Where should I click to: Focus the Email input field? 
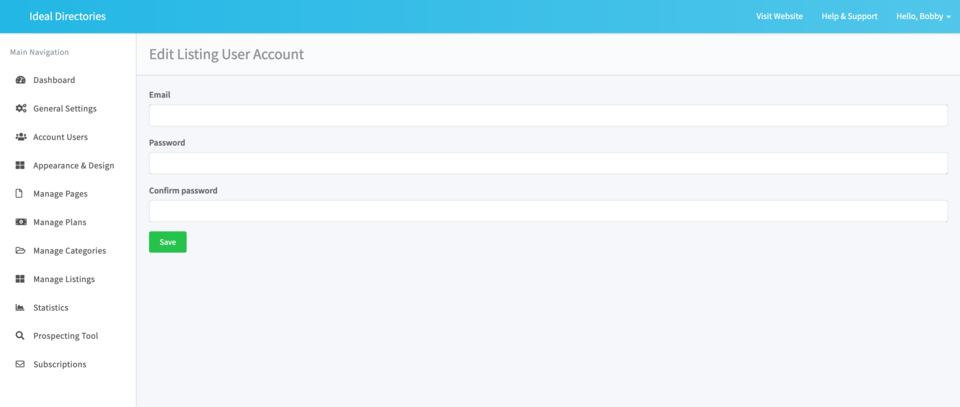tap(548, 115)
